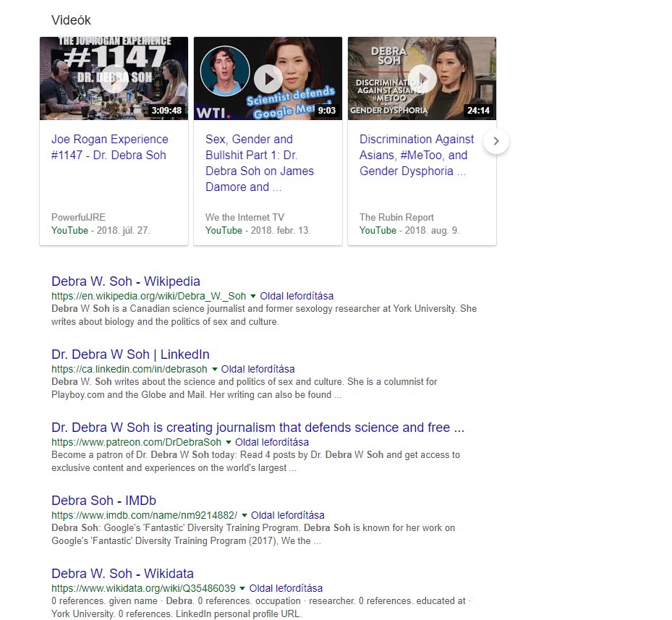
Task: Open Debra Soh - IMDb result
Action: click(103, 501)
